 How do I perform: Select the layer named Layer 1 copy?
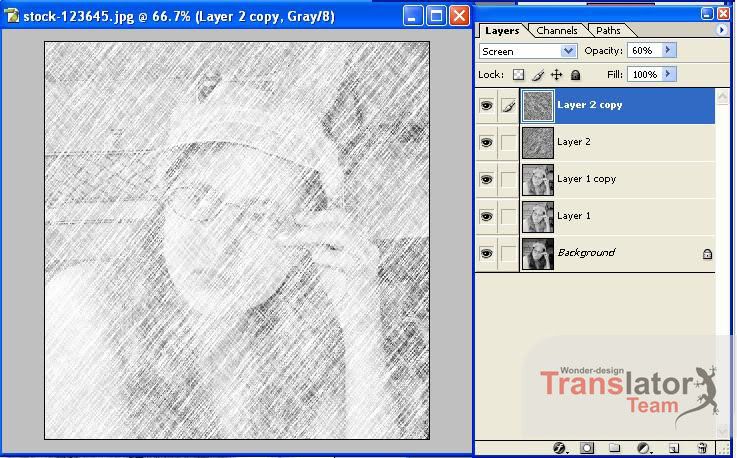tap(586, 179)
